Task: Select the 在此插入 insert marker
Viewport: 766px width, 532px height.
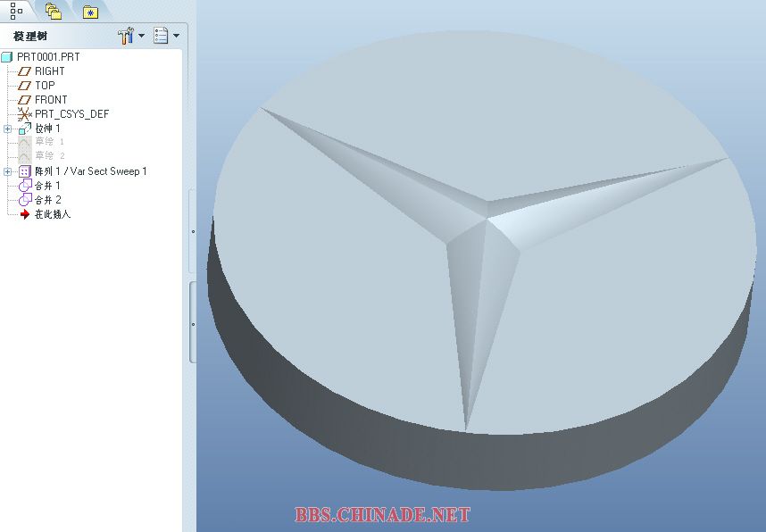Action: tap(53, 214)
